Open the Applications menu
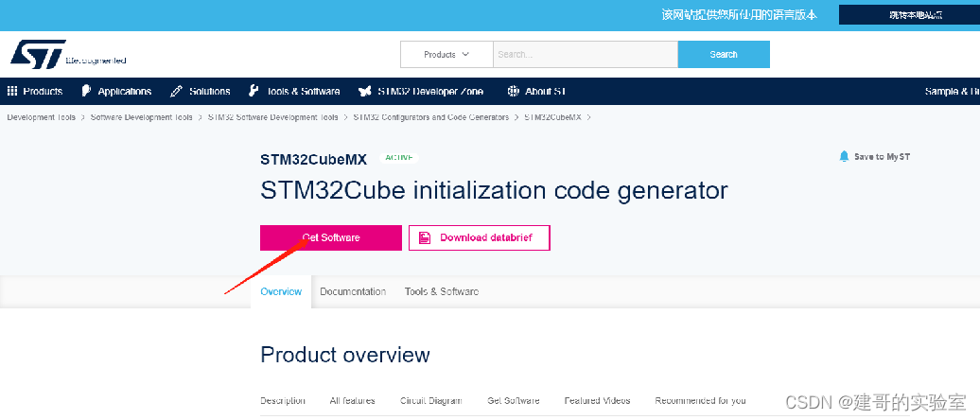The image size is (980, 420). coord(124,91)
